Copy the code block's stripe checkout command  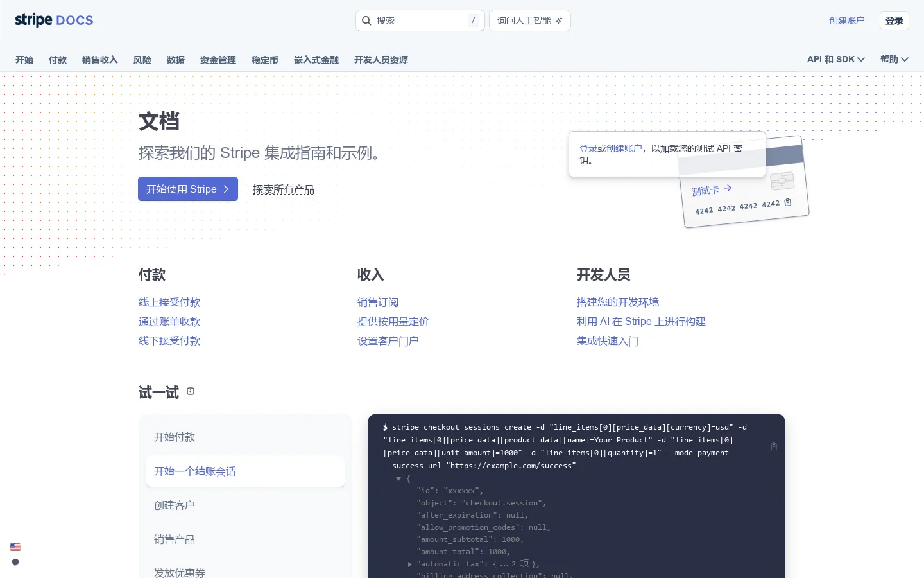coord(774,446)
